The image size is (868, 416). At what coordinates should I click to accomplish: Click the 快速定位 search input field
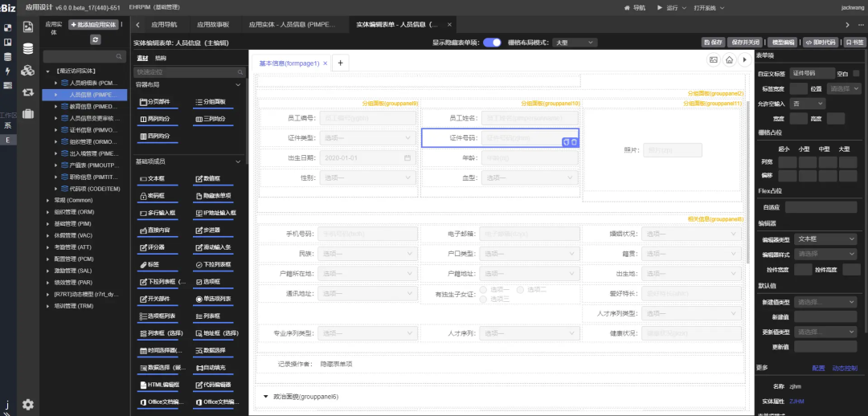(189, 72)
